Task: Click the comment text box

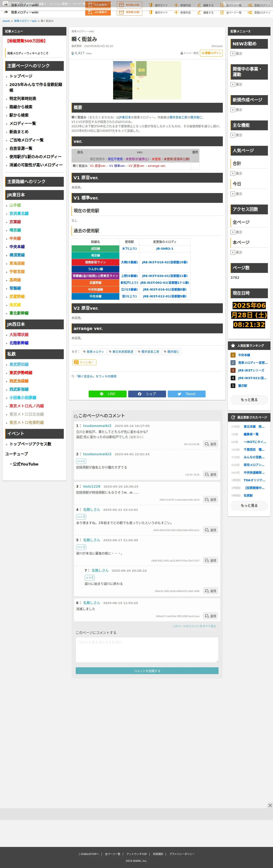Action: tap(147, 650)
